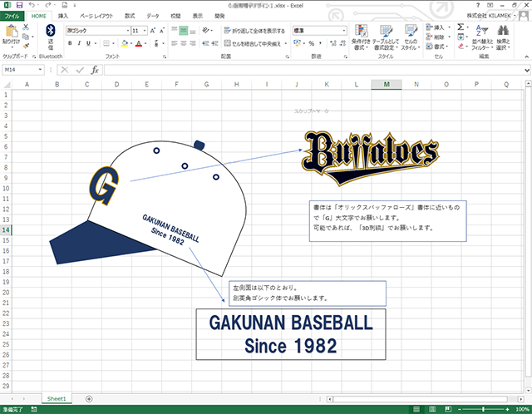The width and height of the screenshot is (532, 414).
Task: Click the AutoSum sigma icon
Action: click(461, 27)
